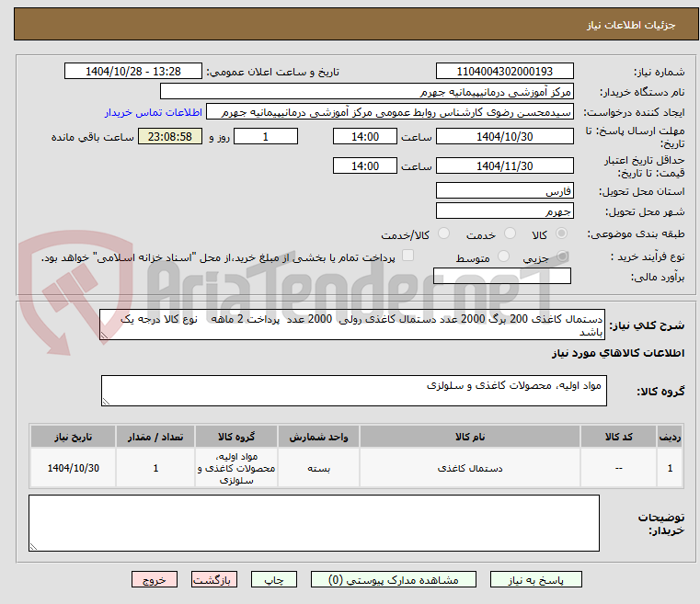This screenshot has height=604, width=700.
Task: Click the countdown timer 23:08:58
Action: (169, 136)
